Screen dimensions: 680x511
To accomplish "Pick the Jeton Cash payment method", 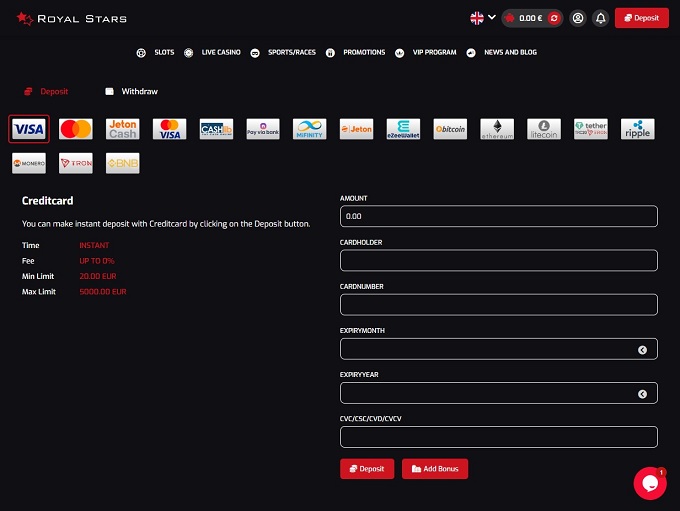I will pyautogui.click(x=123, y=129).
